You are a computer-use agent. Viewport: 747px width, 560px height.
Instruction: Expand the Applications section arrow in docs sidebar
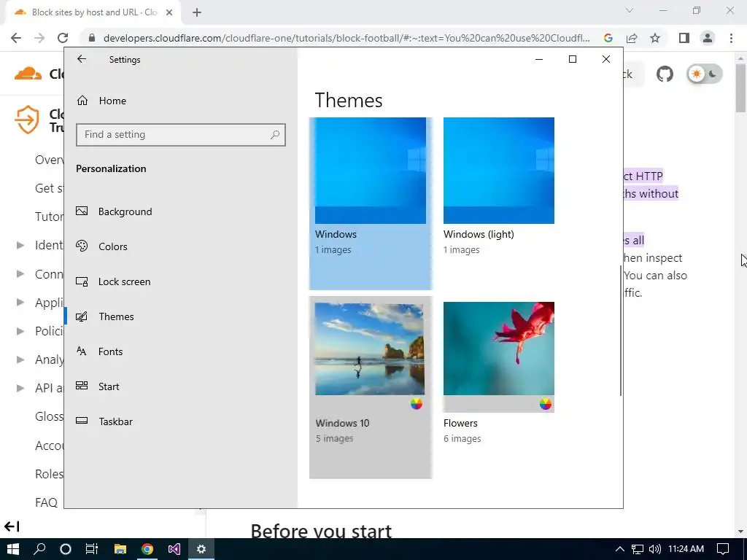click(20, 303)
